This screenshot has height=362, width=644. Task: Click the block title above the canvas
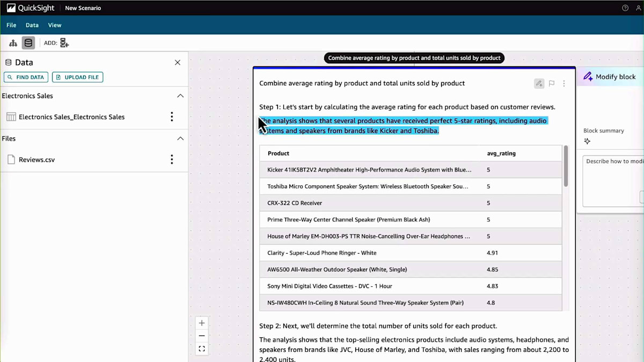414,58
